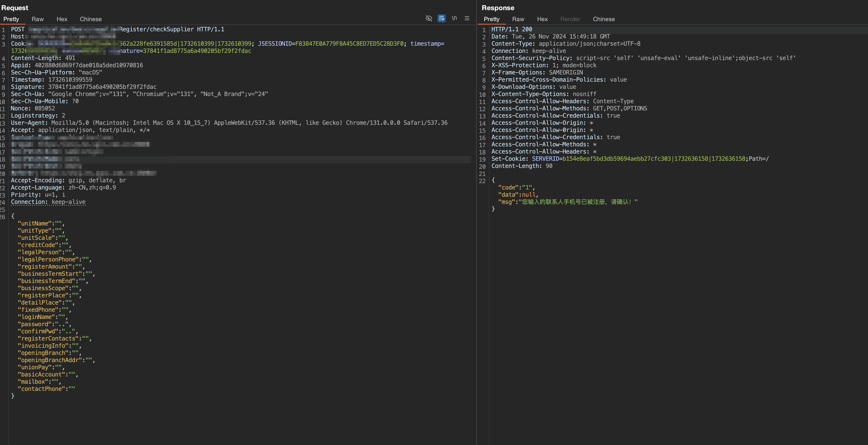Click the Content-Length: 90 response header
The width and height of the screenshot is (868, 445).
[522, 166]
